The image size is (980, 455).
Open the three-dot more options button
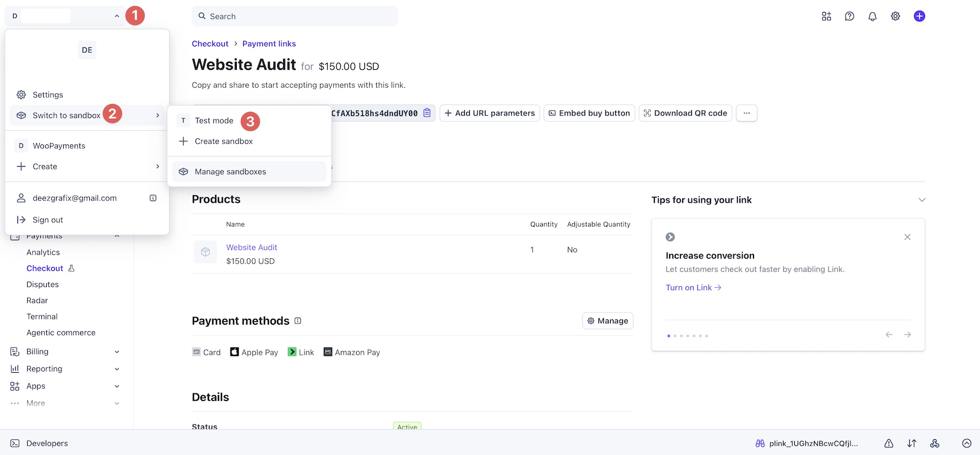[x=746, y=113]
